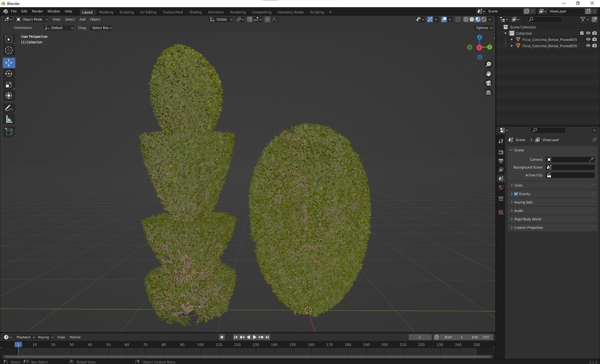600x364 pixels.
Task: Activate the Rotate tool
Action: (x=9, y=74)
